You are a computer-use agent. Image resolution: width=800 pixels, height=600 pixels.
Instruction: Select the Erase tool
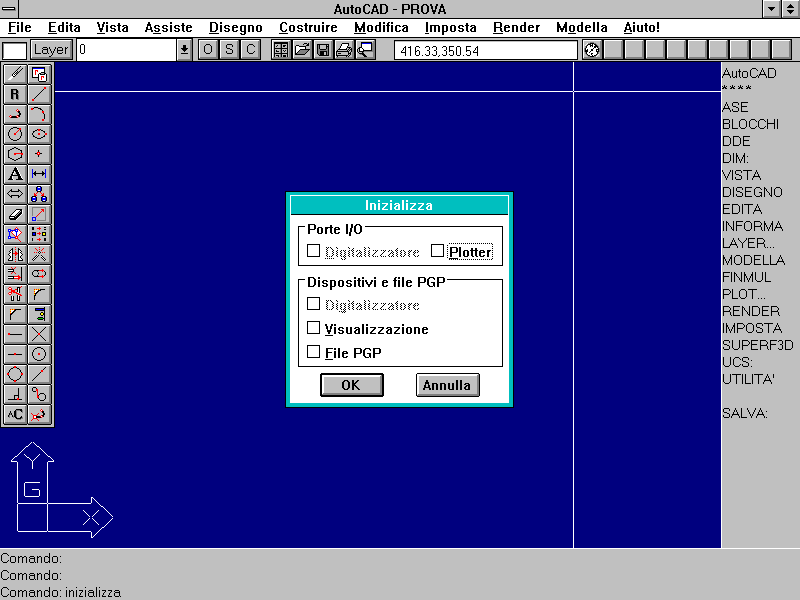pos(15,214)
